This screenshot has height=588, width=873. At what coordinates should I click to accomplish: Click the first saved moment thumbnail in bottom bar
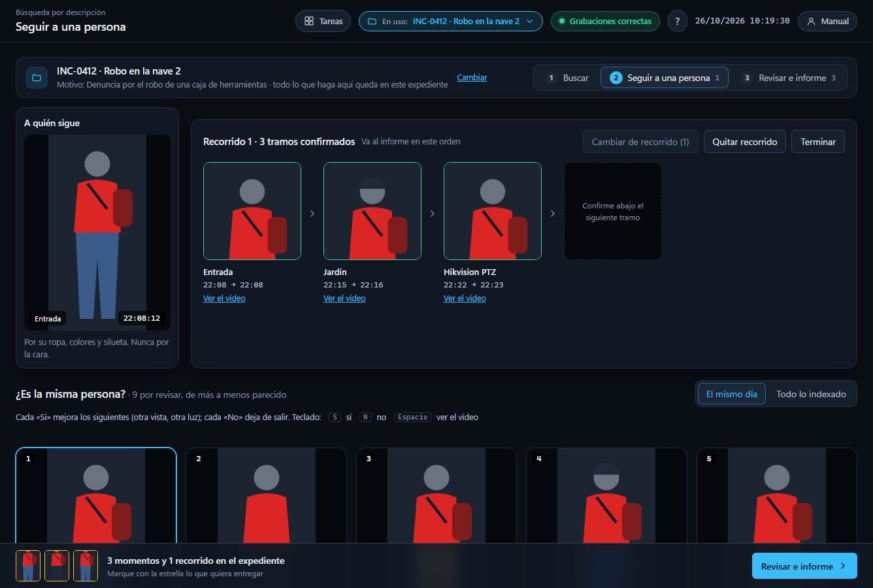[28, 566]
